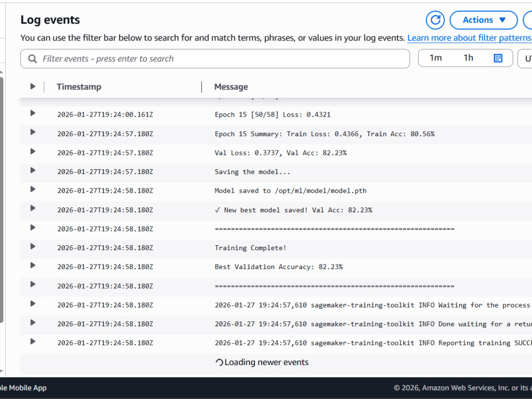The image size is (532, 399).
Task: Open the Mobile App footer link
Action: [x=23, y=388]
